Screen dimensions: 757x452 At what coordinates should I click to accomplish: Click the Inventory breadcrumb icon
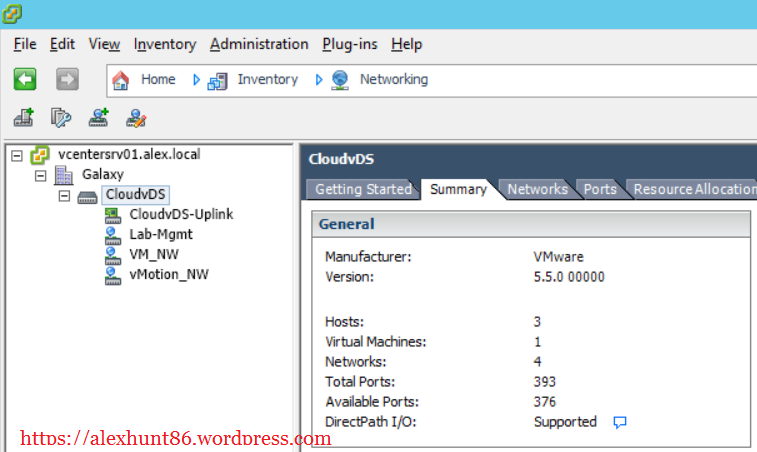coord(217,81)
